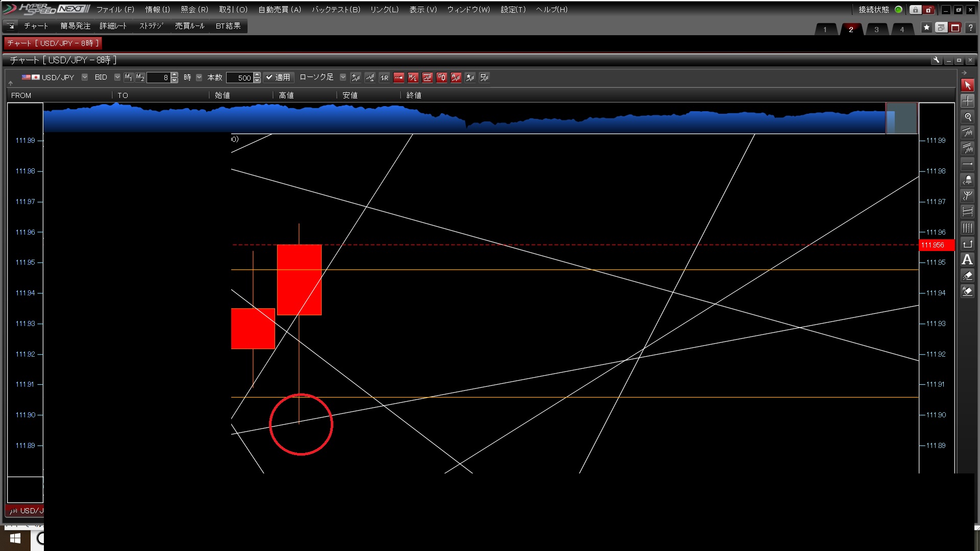980x551 pixels.
Task: Open the USD/JPY currency pair dropdown
Action: 85,78
